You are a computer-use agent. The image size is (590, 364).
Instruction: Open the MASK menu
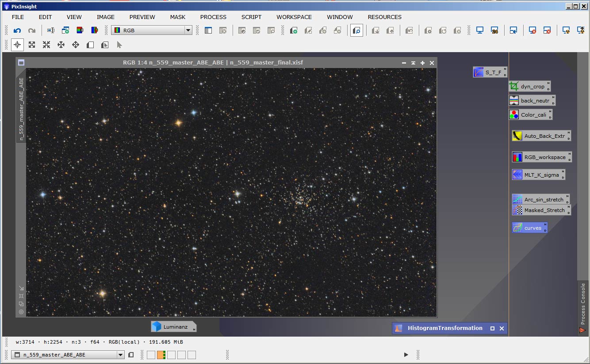coord(178,17)
